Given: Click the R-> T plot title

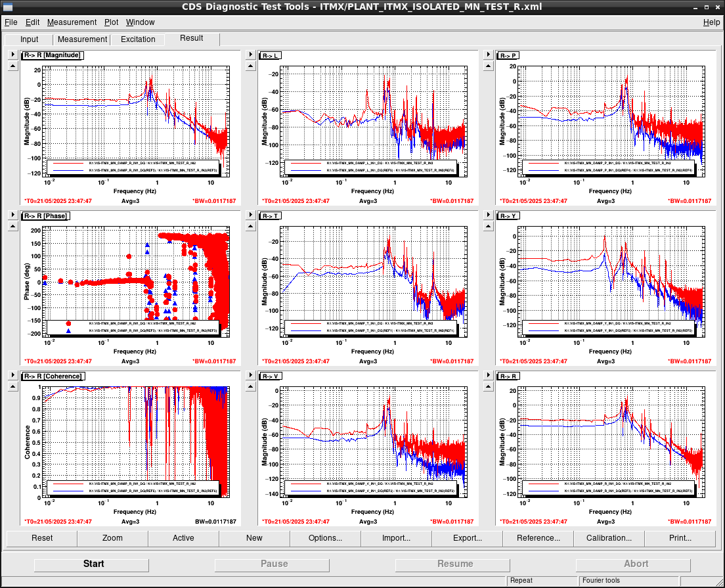Looking at the screenshot, I should pyautogui.click(x=270, y=216).
